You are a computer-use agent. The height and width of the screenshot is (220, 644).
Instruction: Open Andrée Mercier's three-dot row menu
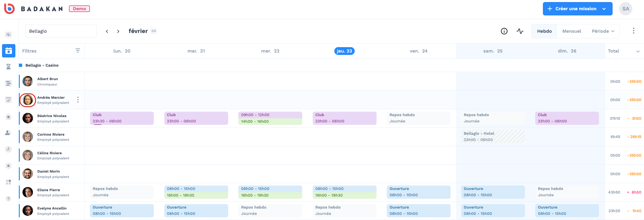pyautogui.click(x=78, y=100)
